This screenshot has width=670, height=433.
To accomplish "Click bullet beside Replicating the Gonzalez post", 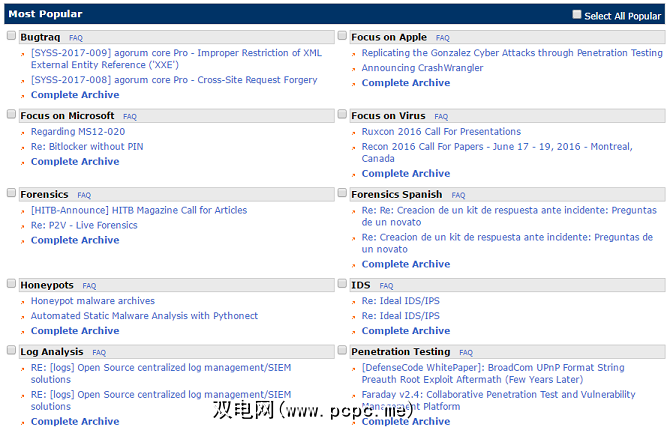I will pyautogui.click(x=353, y=54).
